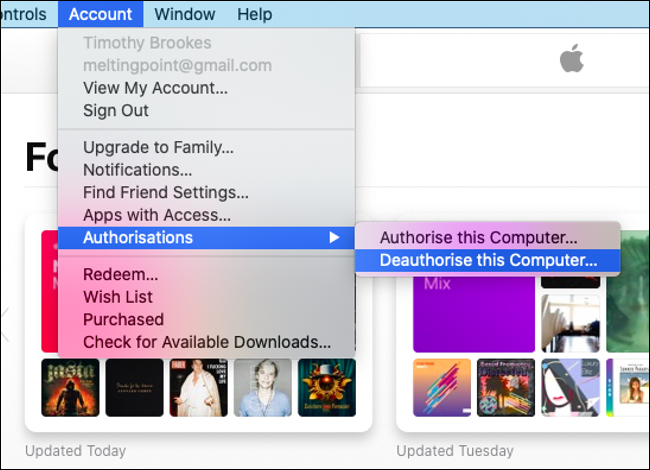Choose Check for Available Downloads

click(x=206, y=342)
